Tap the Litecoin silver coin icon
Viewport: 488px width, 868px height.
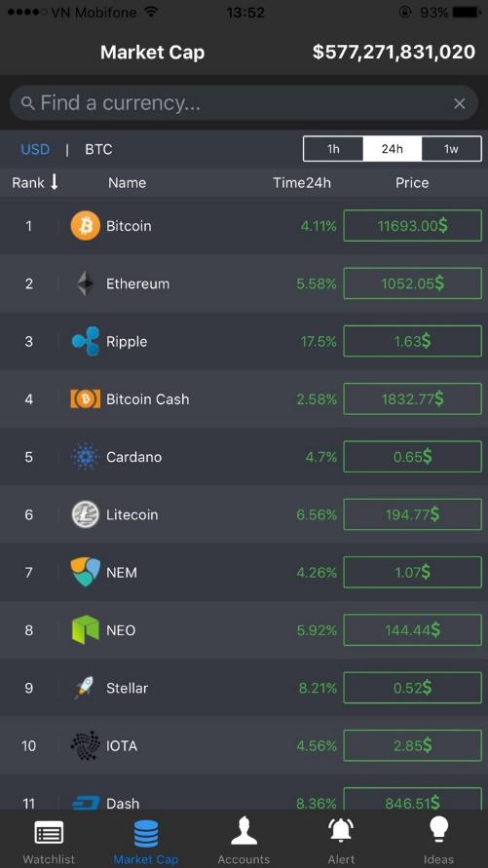[x=85, y=514]
